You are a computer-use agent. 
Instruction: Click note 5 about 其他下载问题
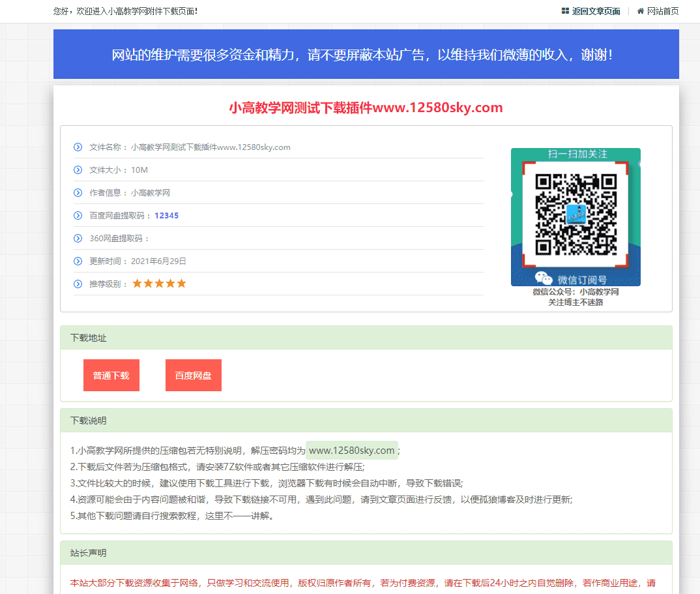[x=172, y=515]
